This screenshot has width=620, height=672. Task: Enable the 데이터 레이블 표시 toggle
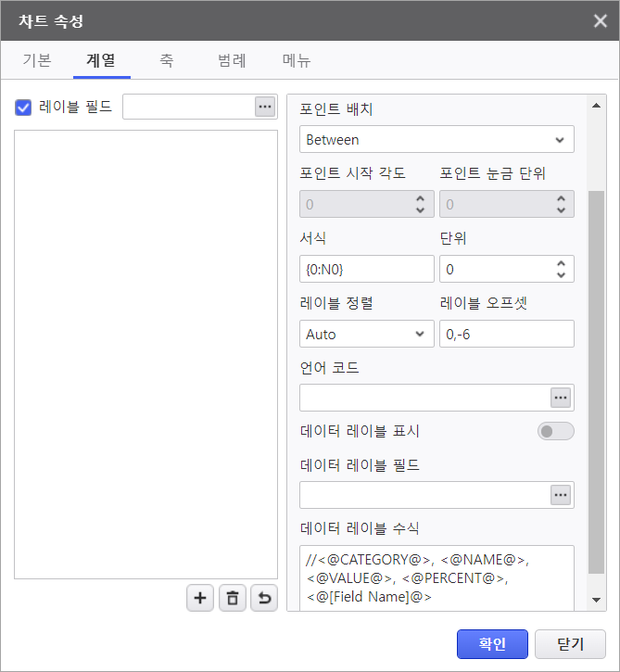(555, 431)
